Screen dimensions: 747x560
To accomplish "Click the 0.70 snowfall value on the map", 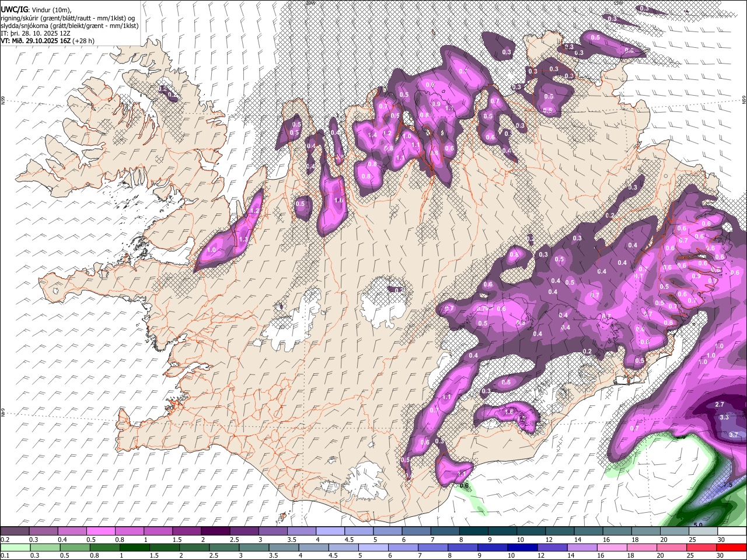I will [x=483, y=309].
